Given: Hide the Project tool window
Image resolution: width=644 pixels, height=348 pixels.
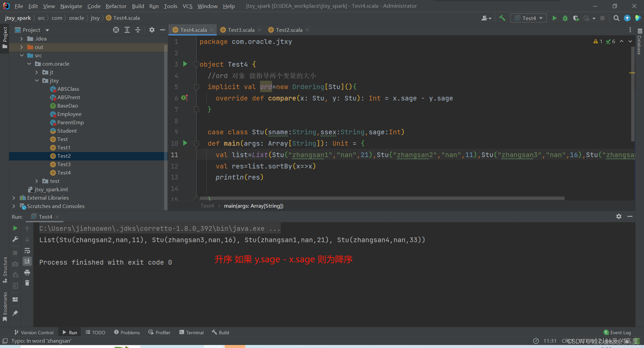Looking at the screenshot, I should point(163,30).
